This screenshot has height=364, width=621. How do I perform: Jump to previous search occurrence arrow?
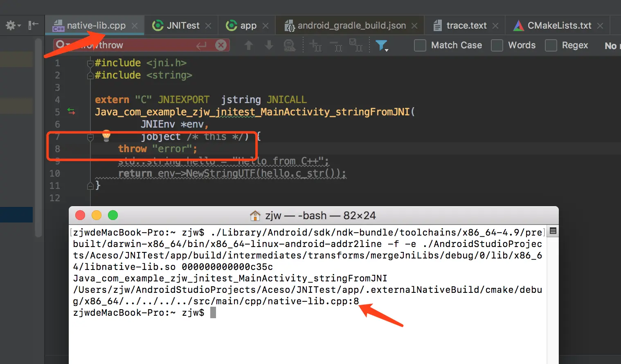[x=249, y=45]
